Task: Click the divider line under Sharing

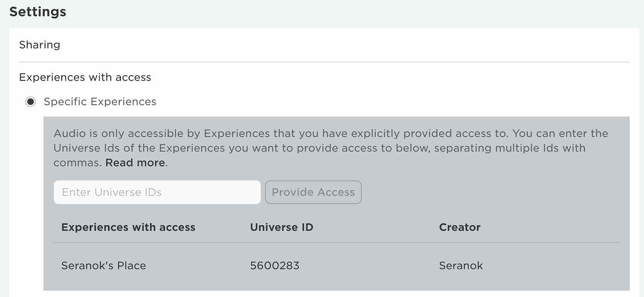Action: point(324,62)
